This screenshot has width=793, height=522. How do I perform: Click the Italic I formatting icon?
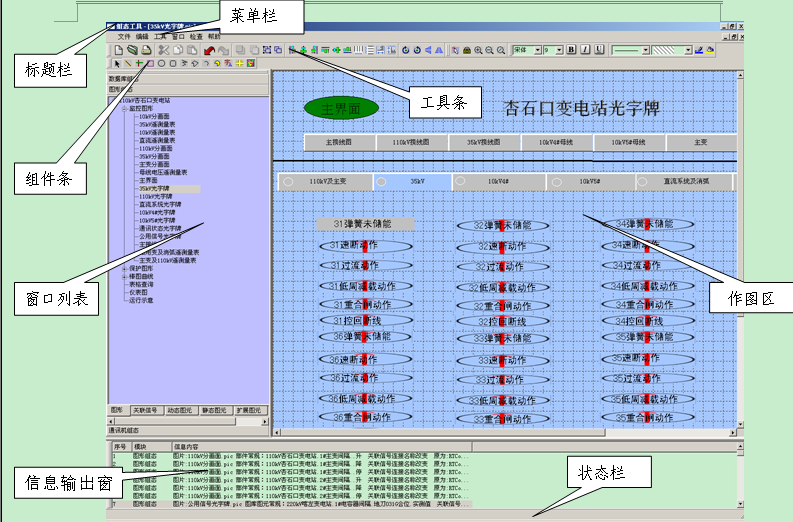pos(584,49)
